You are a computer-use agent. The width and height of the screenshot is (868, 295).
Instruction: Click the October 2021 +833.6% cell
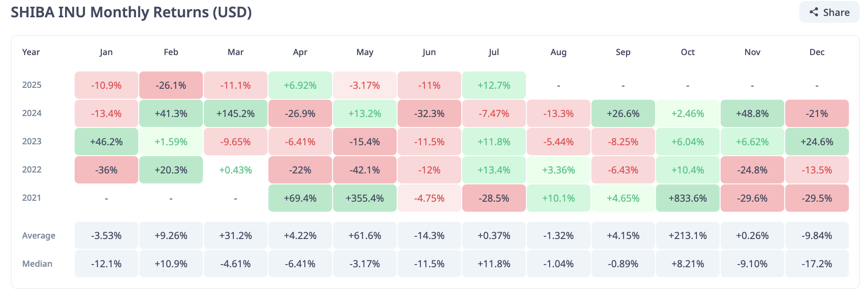[687, 198]
